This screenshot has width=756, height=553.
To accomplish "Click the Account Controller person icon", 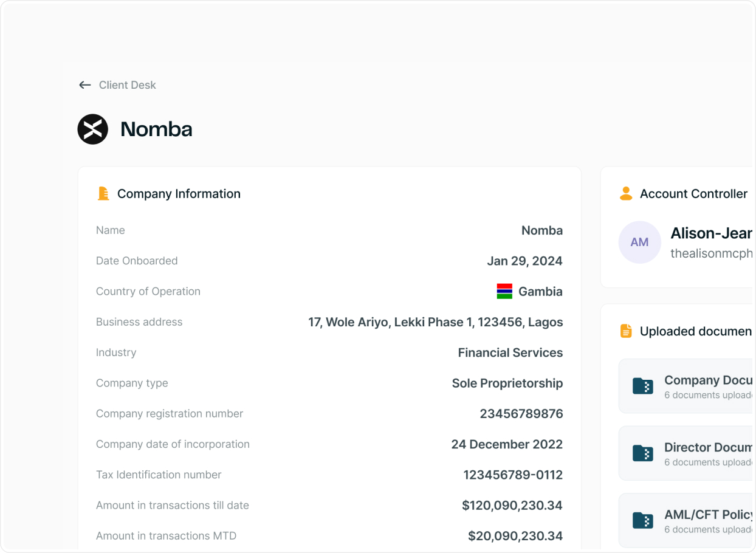I will tap(626, 194).
